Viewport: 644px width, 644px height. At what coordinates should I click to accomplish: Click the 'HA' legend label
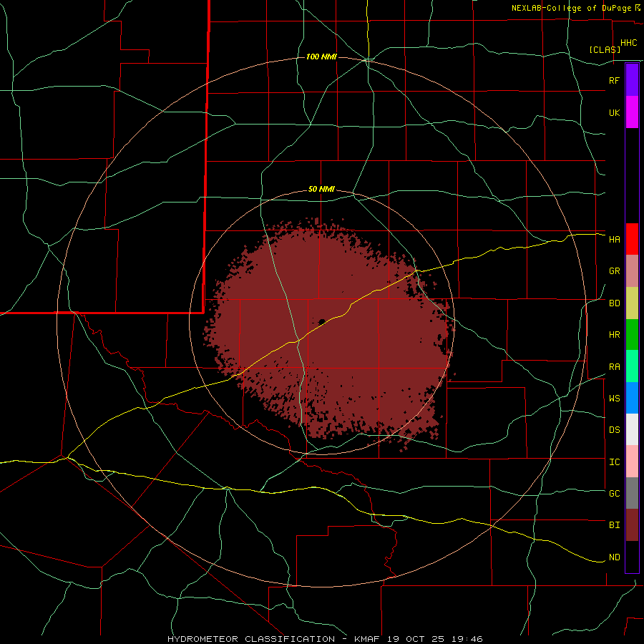[614, 240]
